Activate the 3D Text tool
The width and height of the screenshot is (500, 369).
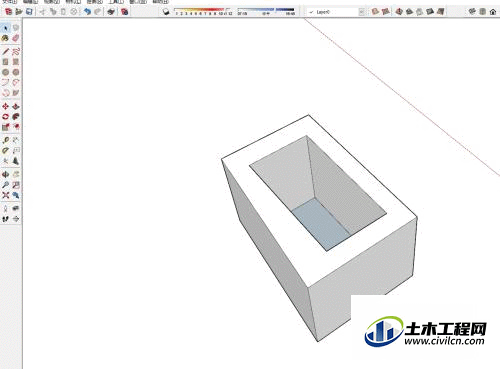click(16, 161)
